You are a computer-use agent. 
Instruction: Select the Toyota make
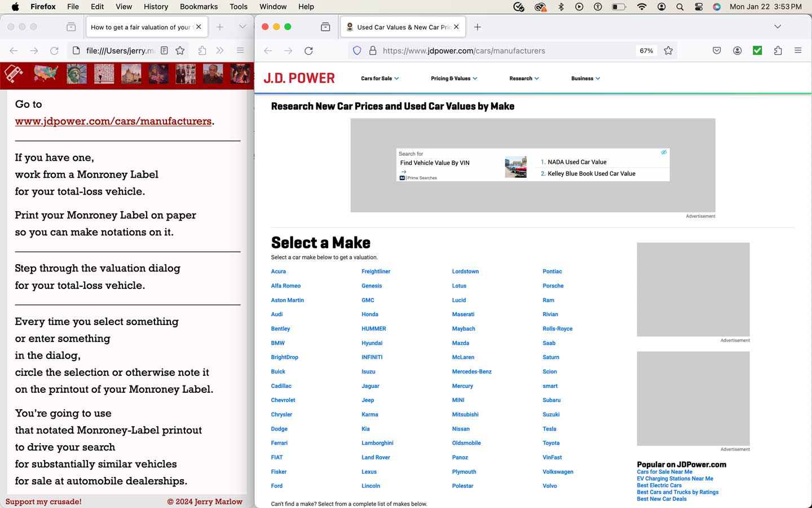[x=551, y=443]
